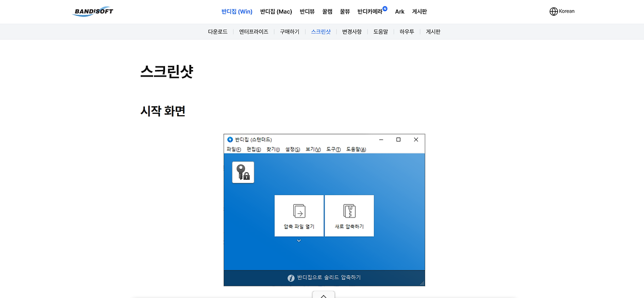Maximize the Bandizip window
Viewport: 644px width, 298px height.
click(398, 139)
